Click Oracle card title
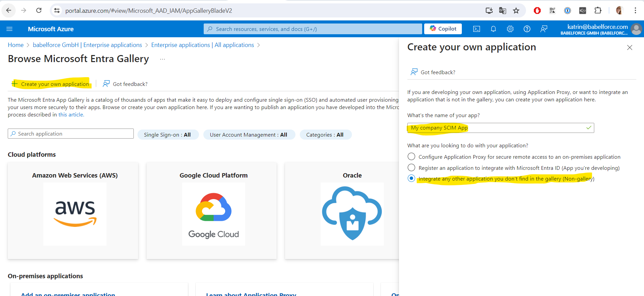The height and width of the screenshot is (296, 644). tap(352, 175)
